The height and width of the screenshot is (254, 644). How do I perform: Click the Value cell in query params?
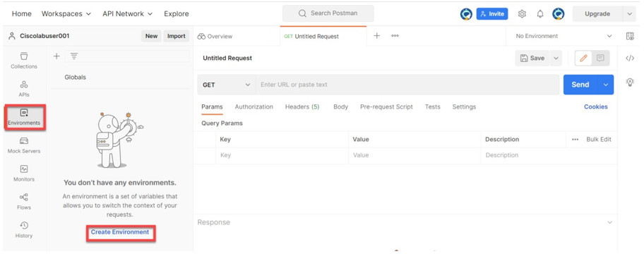(415, 155)
